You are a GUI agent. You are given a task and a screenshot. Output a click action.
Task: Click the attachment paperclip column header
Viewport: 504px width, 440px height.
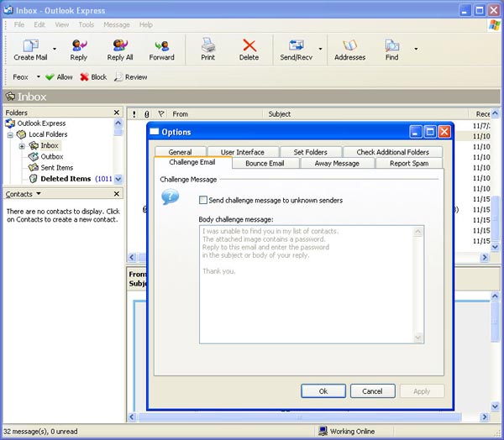pyautogui.click(x=146, y=114)
